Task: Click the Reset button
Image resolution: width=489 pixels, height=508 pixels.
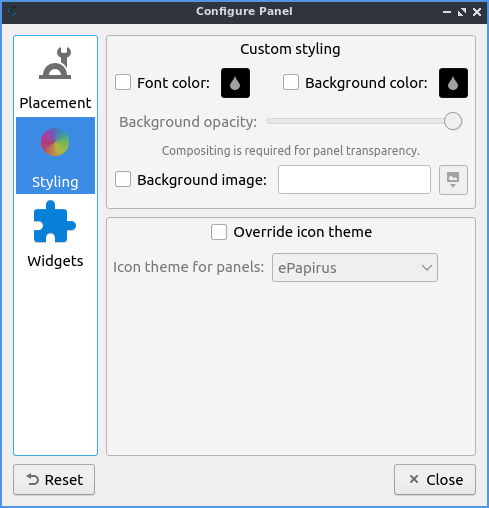Action: pos(54,480)
